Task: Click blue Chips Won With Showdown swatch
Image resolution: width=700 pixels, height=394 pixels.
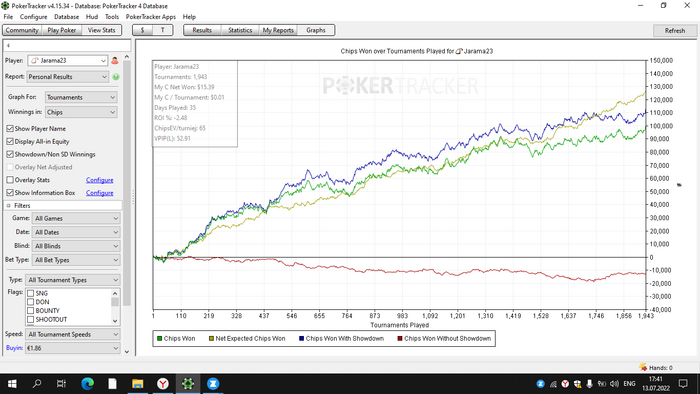Action: [x=301, y=339]
